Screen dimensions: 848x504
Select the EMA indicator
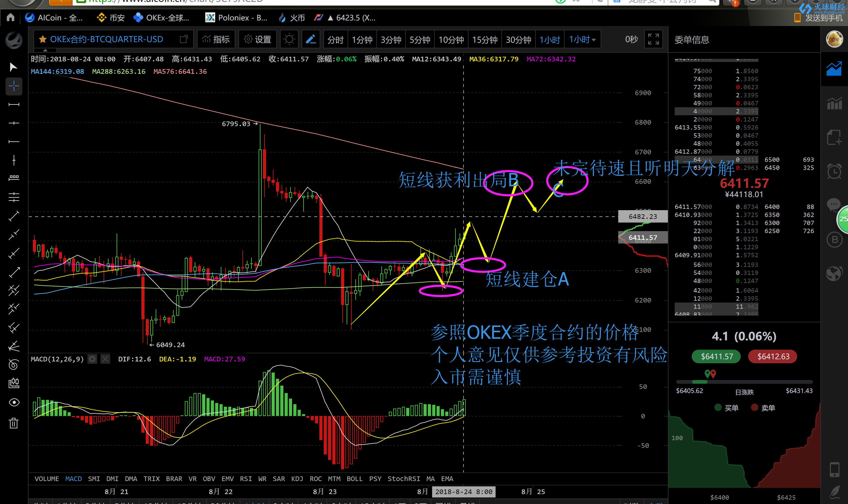(447, 479)
